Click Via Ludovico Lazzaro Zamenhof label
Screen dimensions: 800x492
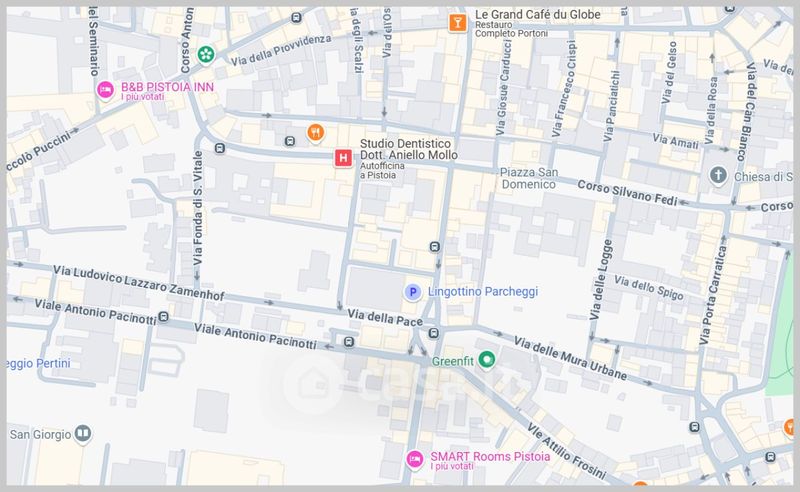(139, 283)
